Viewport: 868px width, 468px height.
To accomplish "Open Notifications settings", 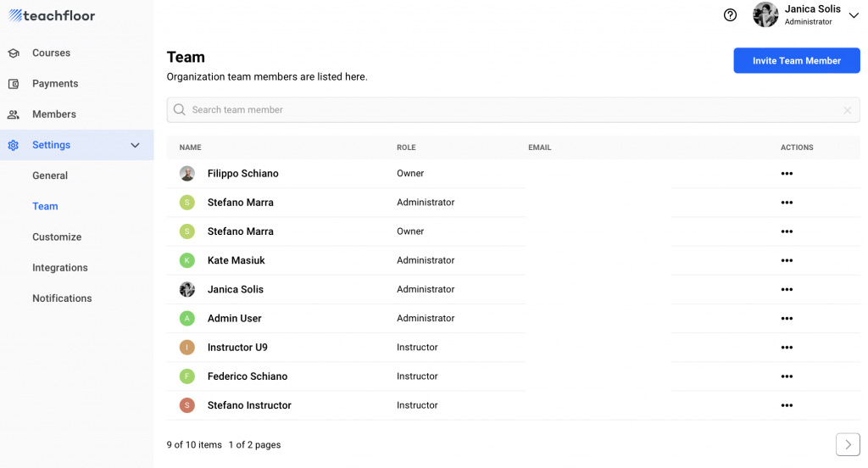I will click(x=62, y=298).
